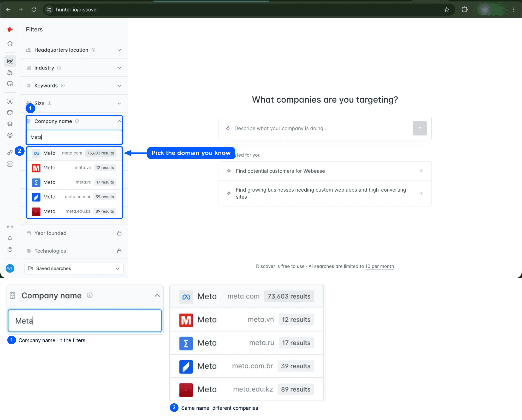View site information icon beside the URL
Screen dimensions: 522x420
(49, 10)
